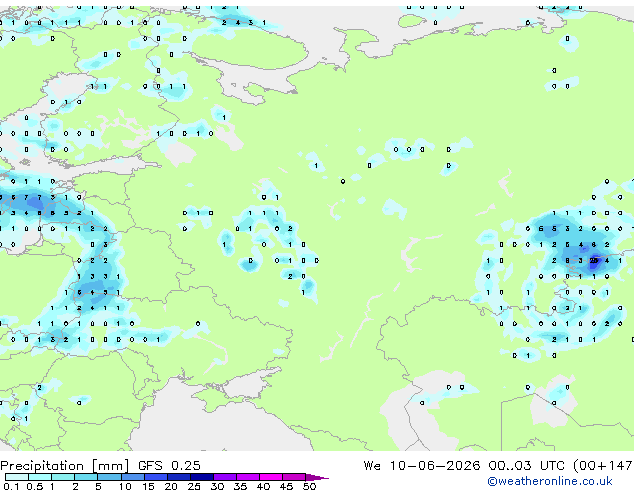Pick the 15–20 mm blue legend swatch
Image resolution: width=634 pixels, height=490 pixels.
click(155, 477)
